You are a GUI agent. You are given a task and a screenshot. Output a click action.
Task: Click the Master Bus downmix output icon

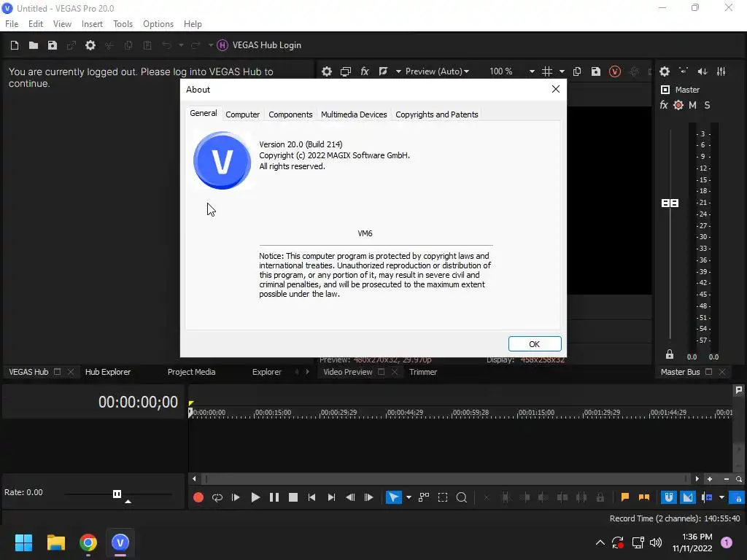pyautogui.click(x=684, y=71)
